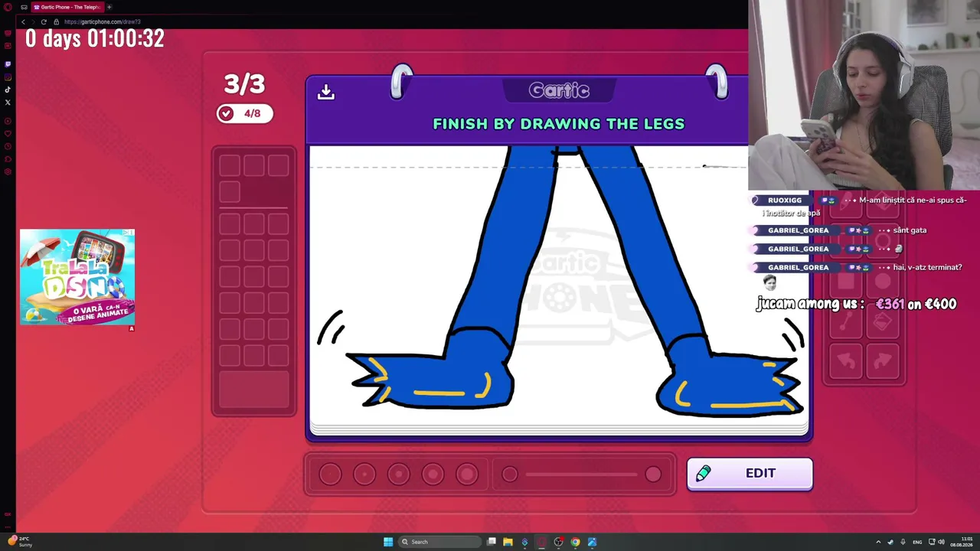Click the TraLaLa DSN advertisement banner
Viewport: 980px width, 551px height.
[77, 277]
